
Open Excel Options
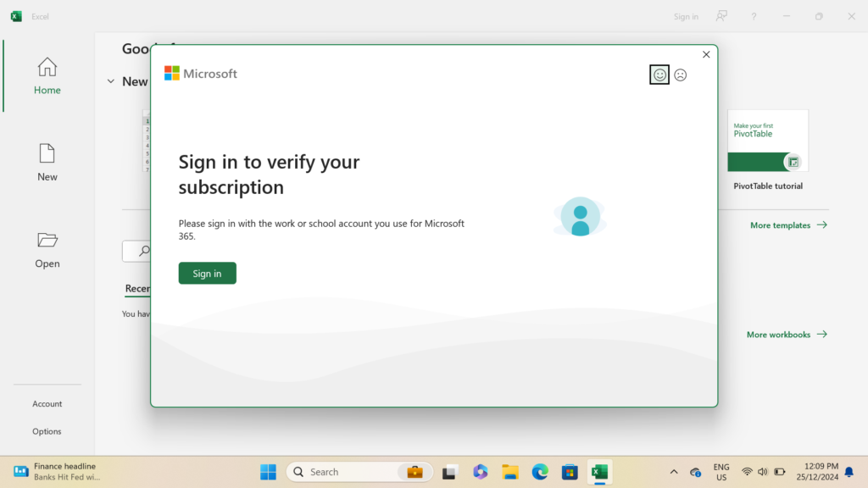coord(47,431)
